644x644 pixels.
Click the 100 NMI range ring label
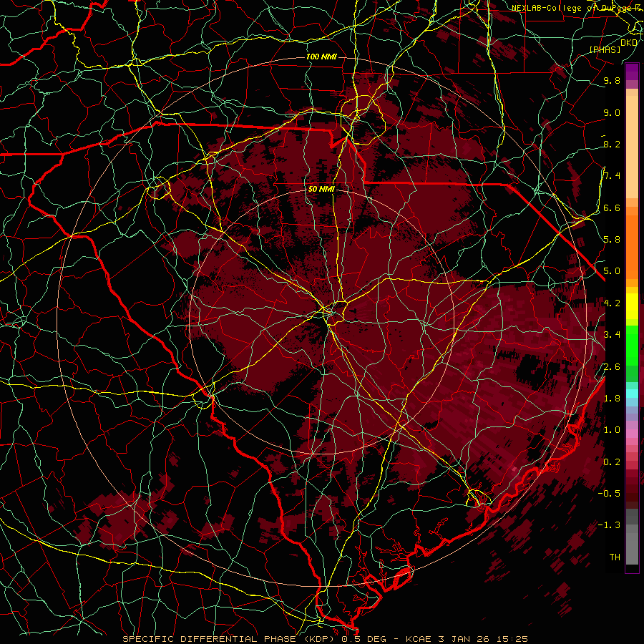(x=321, y=57)
